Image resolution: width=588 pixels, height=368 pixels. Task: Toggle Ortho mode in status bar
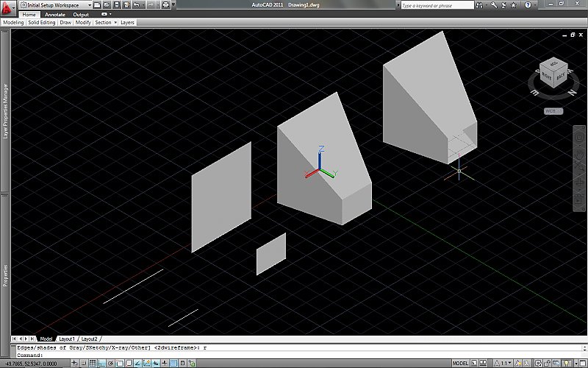click(x=101, y=364)
